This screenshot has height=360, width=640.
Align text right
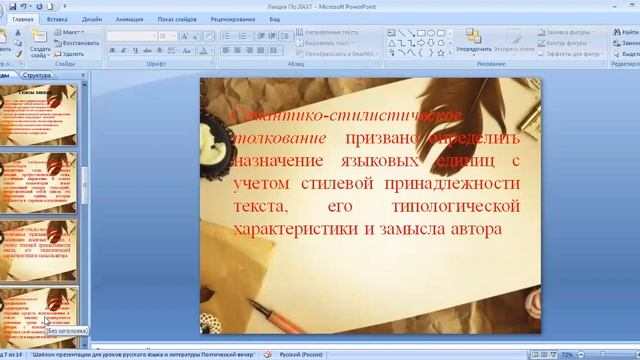click(249, 51)
